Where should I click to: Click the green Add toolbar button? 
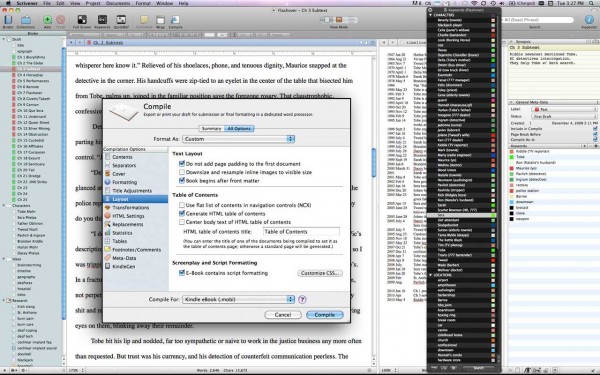click(x=47, y=20)
